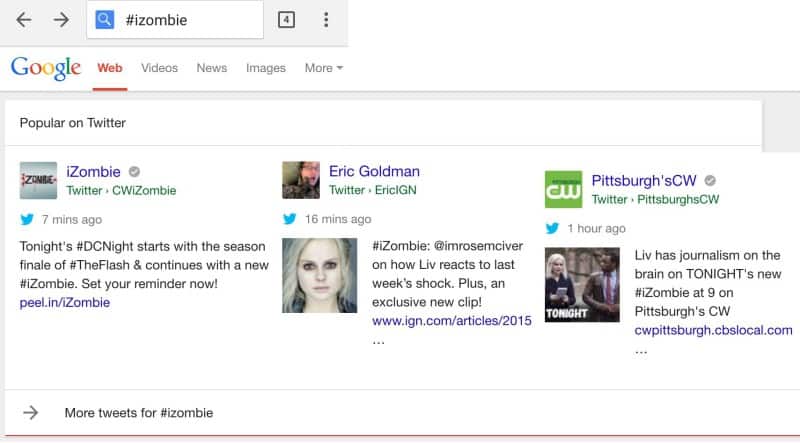800x443 pixels.
Task: Open the Liv face photo in Eric's tweet
Action: (319, 275)
